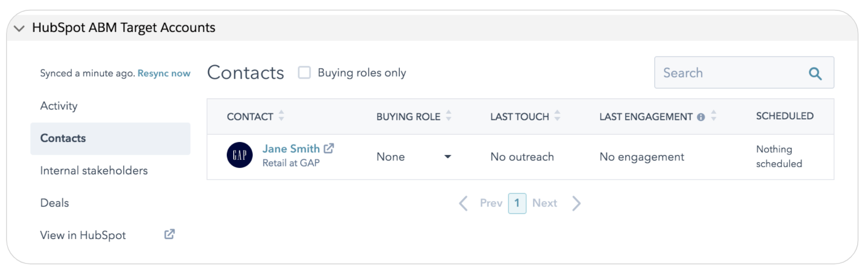The image size is (868, 271).
Task: Enable Buying roles only checkbox
Action: tap(305, 73)
